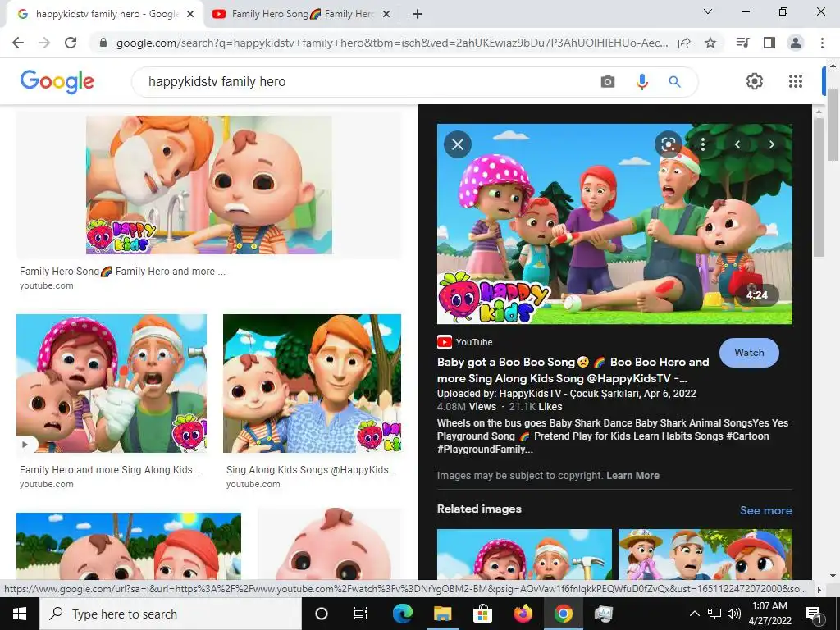
Task: Switch to the Family Hero Song tab
Action: 302,14
